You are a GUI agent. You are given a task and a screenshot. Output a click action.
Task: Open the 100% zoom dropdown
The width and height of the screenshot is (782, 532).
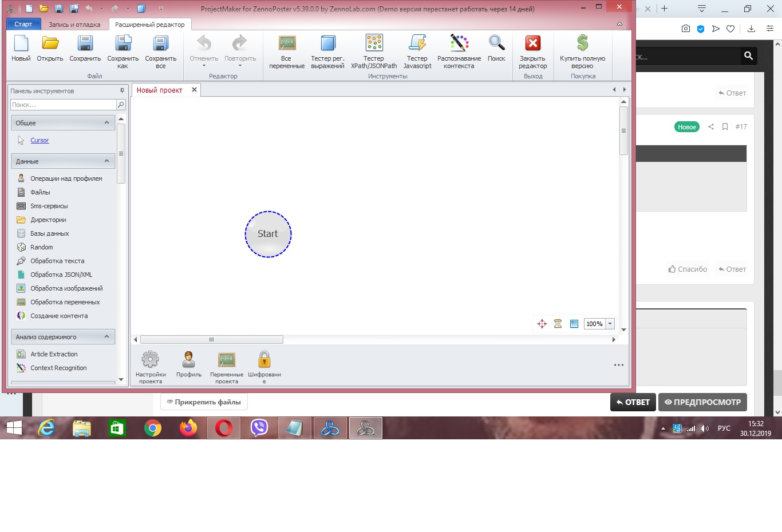tap(610, 324)
